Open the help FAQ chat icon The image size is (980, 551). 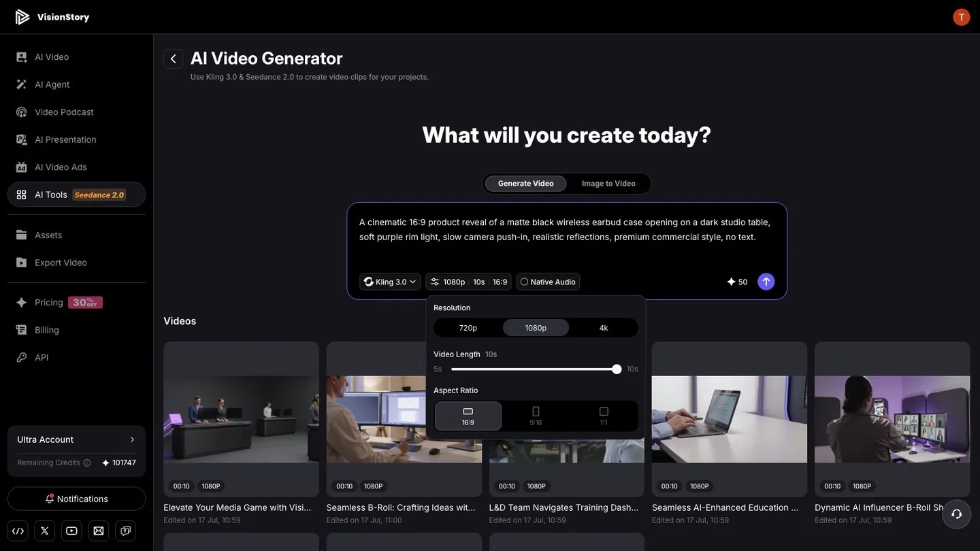point(126,531)
